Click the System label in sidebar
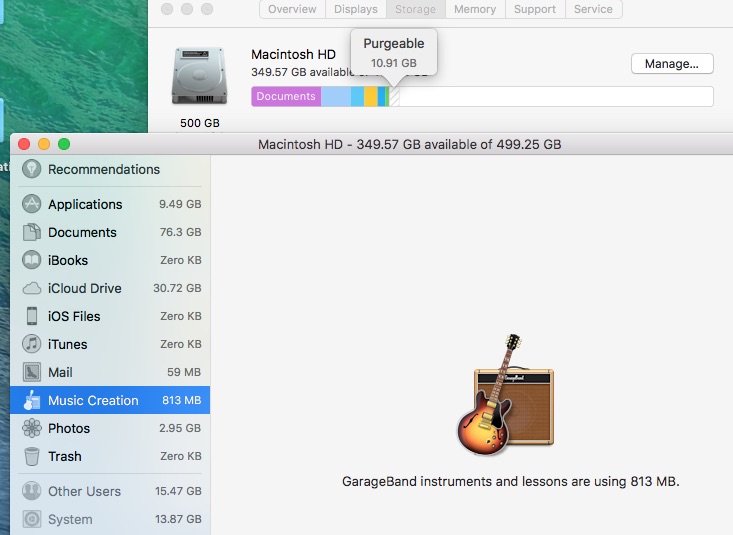The width and height of the screenshot is (733, 535). 70,520
